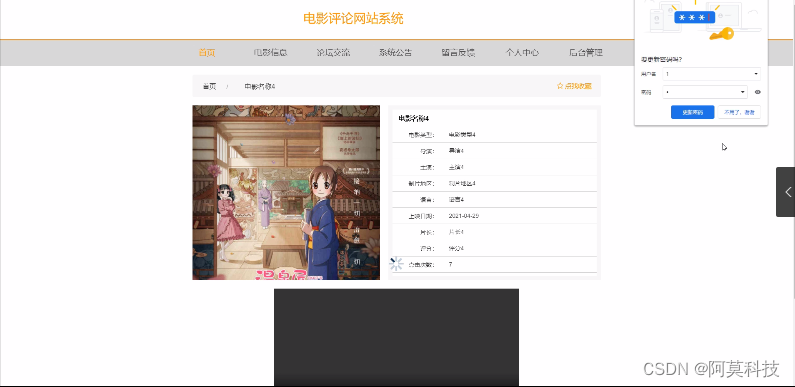
Task: Click the click count value 7
Action: click(x=450, y=265)
